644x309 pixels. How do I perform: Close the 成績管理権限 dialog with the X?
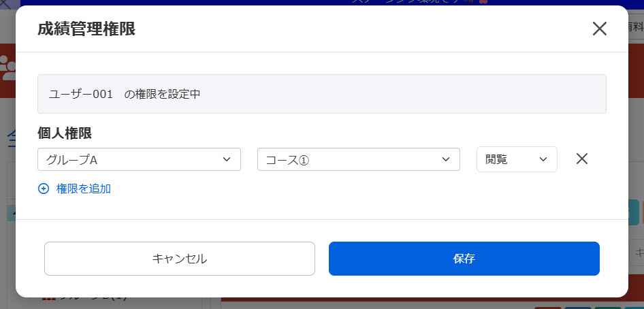pos(599,29)
